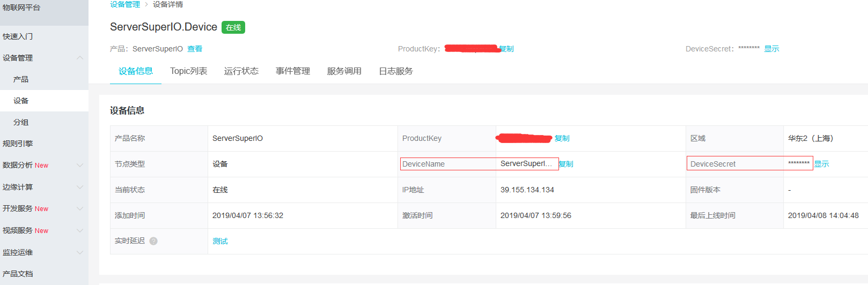
Task: Copy the ProductKey in the header
Action: point(506,49)
